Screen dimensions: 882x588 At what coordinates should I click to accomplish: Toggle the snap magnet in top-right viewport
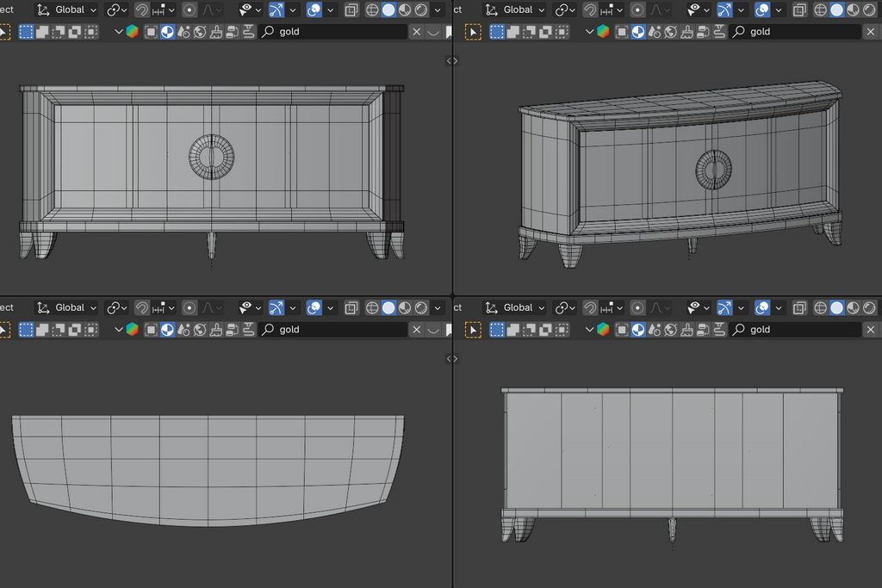point(590,10)
